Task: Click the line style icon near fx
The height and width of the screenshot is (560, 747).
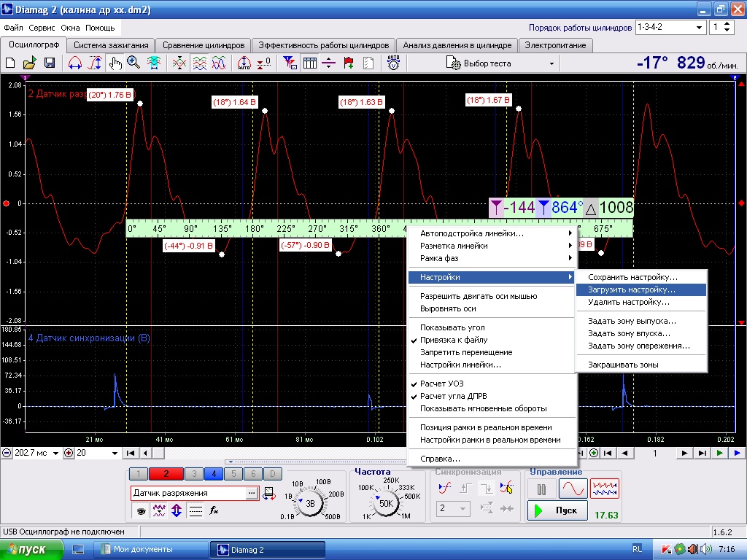Action: pos(196,511)
